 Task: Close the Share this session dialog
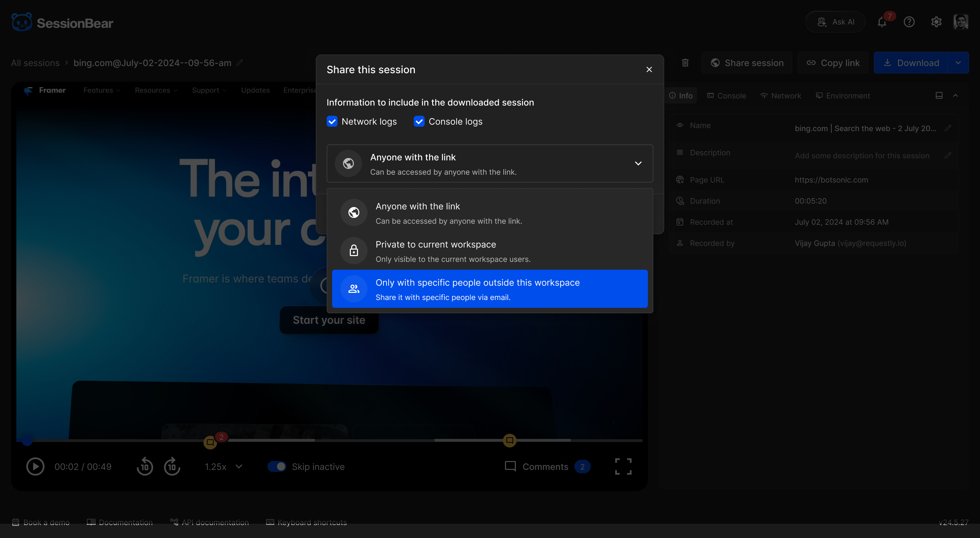pos(649,70)
